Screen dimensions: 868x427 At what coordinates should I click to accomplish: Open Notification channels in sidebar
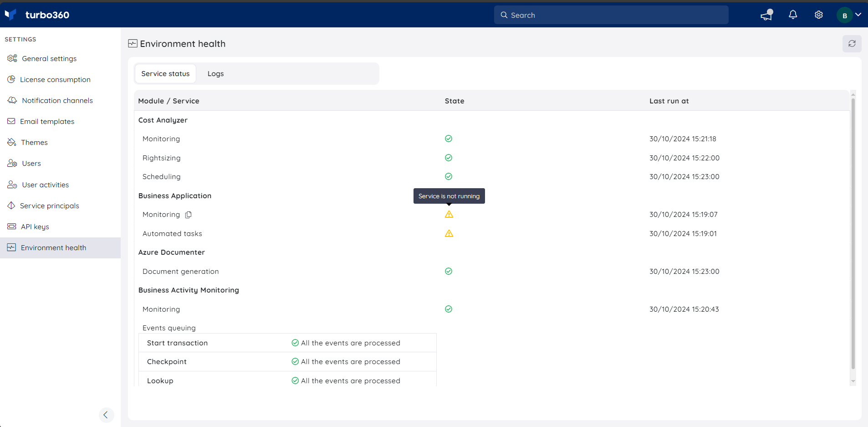60,100
